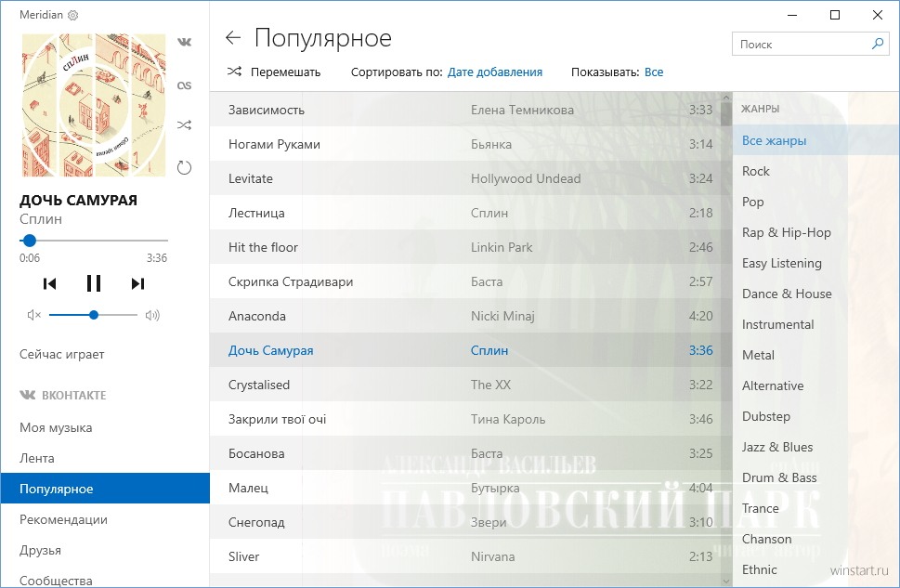Open sort dropdown Дате добавления

tap(495, 72)
